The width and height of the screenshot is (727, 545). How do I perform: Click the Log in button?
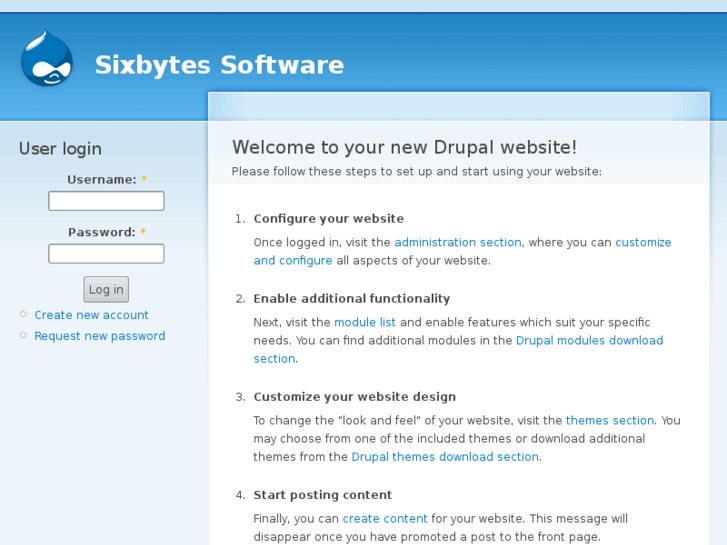tap(106, 289)
